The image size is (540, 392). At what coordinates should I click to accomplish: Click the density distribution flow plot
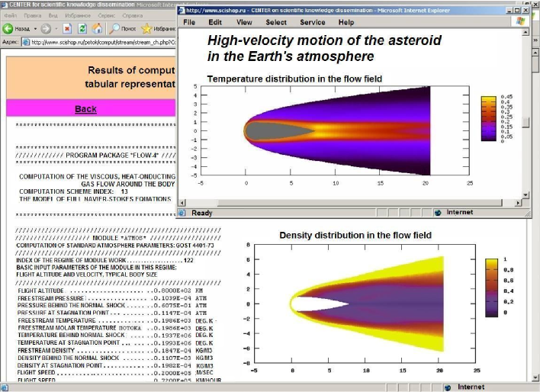[x=365, y=304]
